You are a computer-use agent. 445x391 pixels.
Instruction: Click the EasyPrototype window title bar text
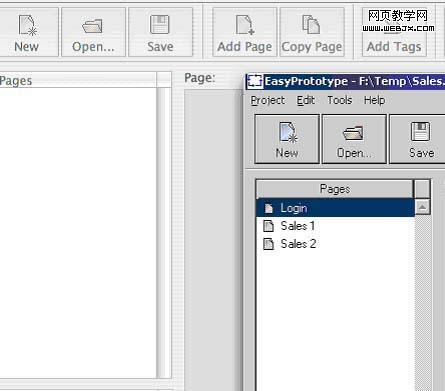[355, 81]
